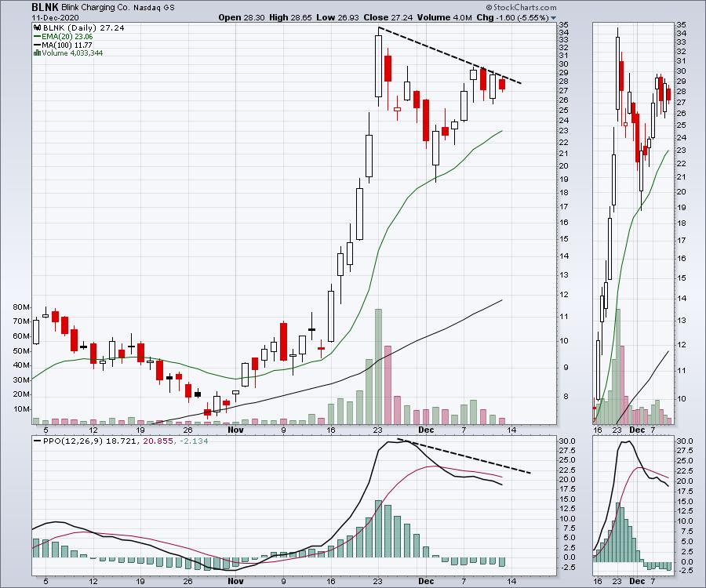Select the green EMA(20) legend line marker
The width and height of the screenshot is (706, 588).
pyautogui.click(x=38, y=37)
